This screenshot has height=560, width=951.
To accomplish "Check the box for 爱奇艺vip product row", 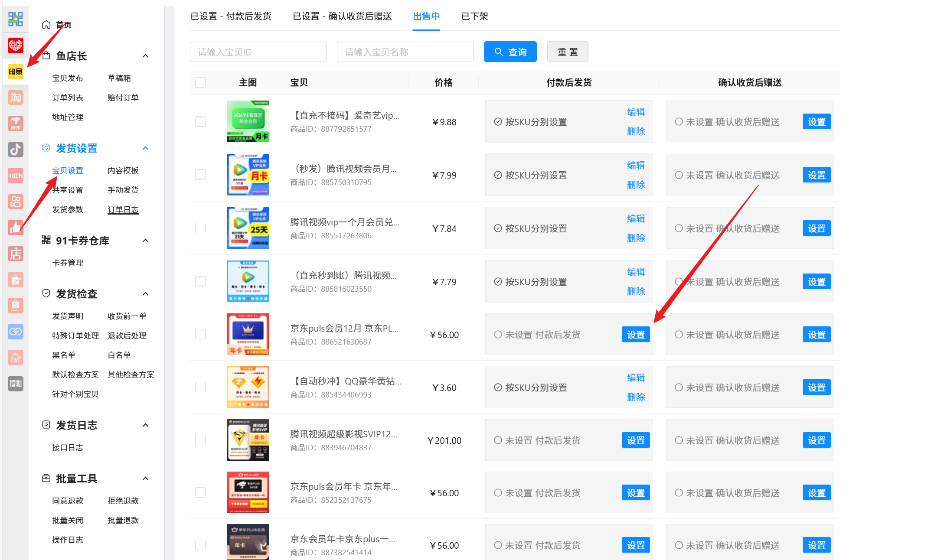I will pos(200,121).
